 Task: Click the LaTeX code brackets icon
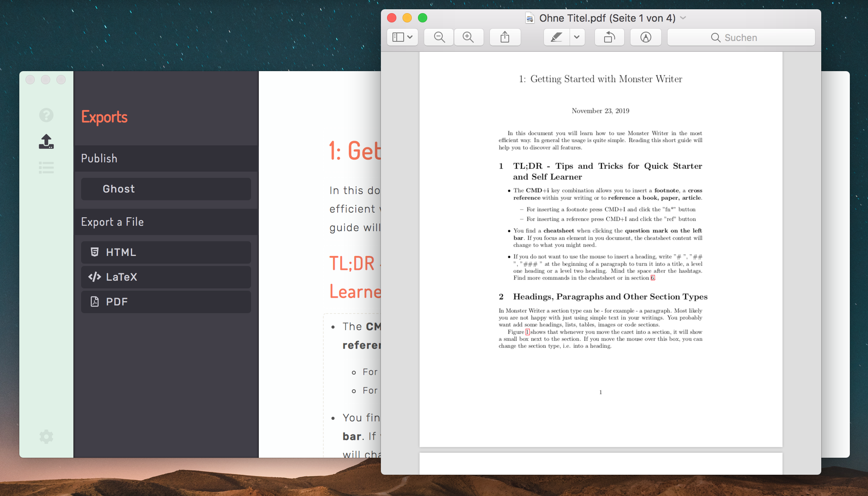(95, 277)
